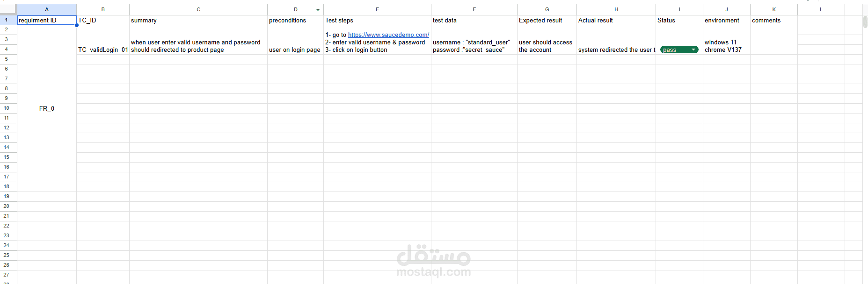Select the test data header cell
The height and width of the screenshot is (284, 868).
coord(474,20)
